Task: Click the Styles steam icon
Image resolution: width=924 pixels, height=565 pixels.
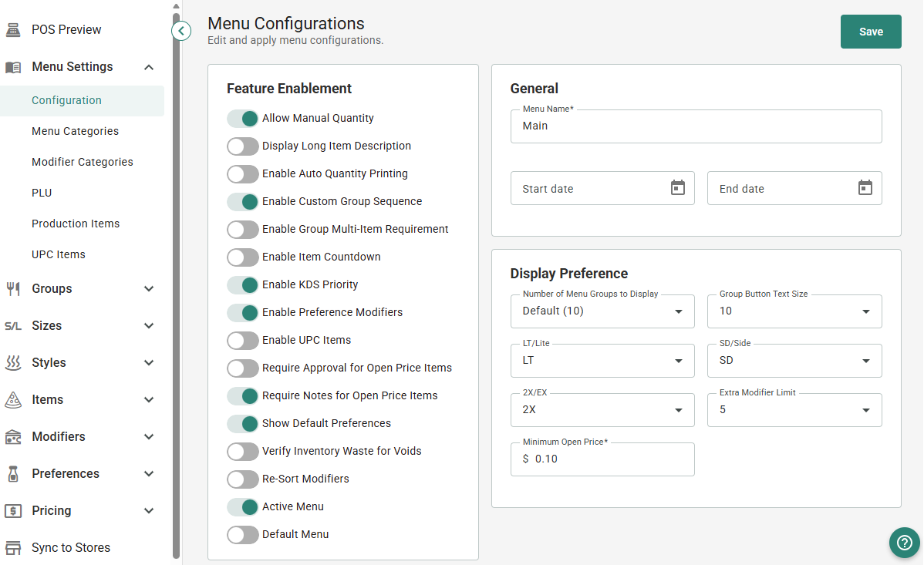Action: [13, 363]
